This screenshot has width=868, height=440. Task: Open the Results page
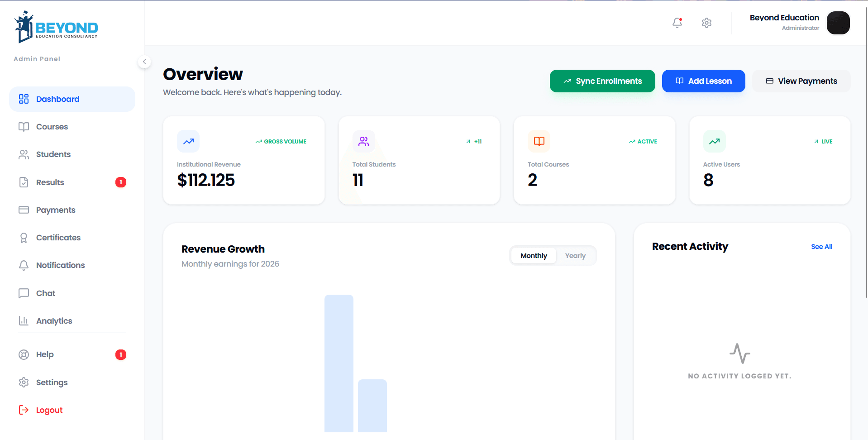(x=72, y=182)
